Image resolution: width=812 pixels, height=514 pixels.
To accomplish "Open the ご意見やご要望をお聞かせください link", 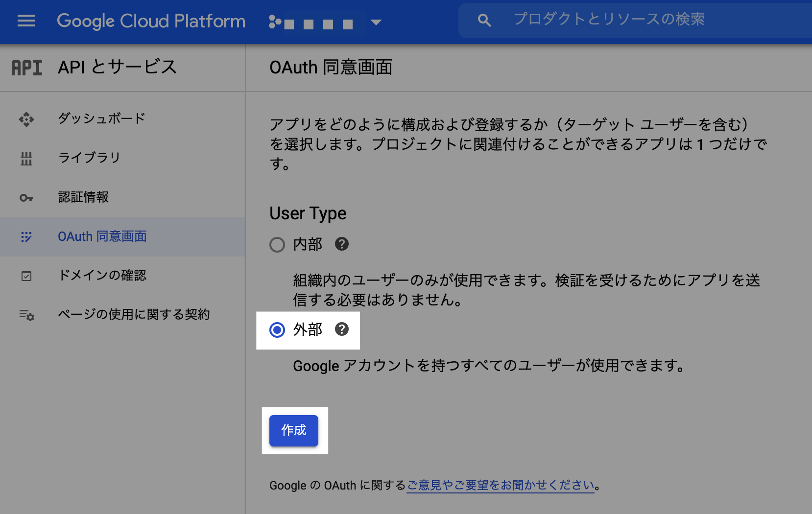I will click(x=501, y=485).
